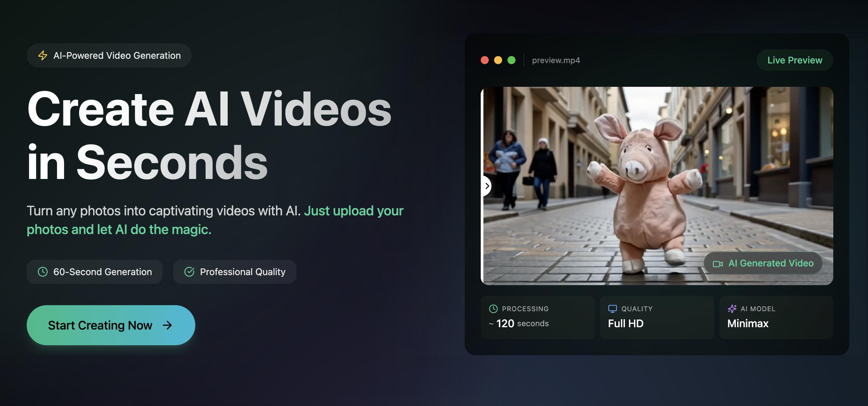Click the preview video thumbnail image
Image resolution: width=868 pixels, height=406 pixels.
[657, 186]
